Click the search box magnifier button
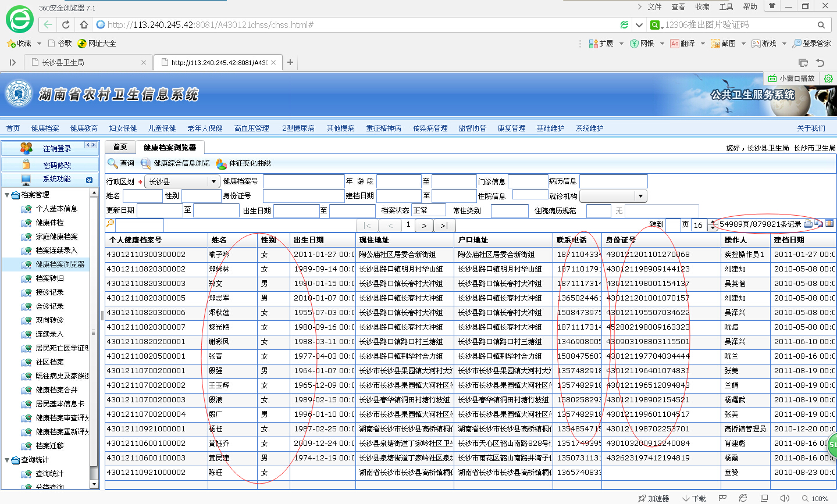The height and width of the screenshot is (504, 837). [821, 25]
